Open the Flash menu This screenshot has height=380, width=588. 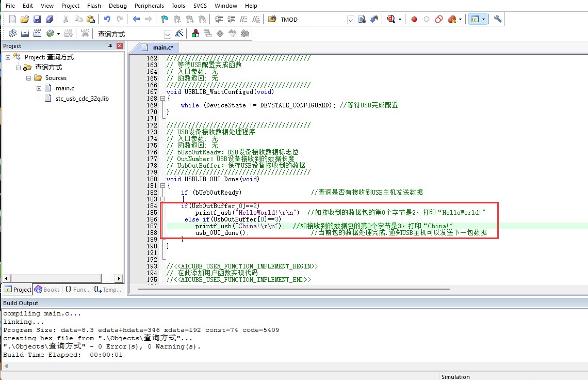click(x=94, y=6)
